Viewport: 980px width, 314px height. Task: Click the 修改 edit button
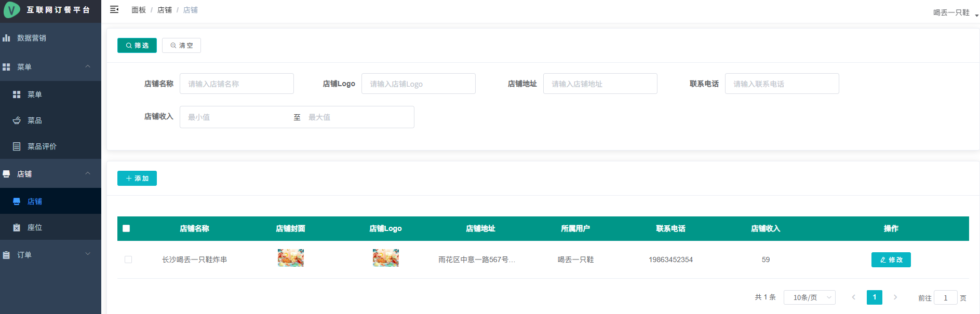coord(891,260)
